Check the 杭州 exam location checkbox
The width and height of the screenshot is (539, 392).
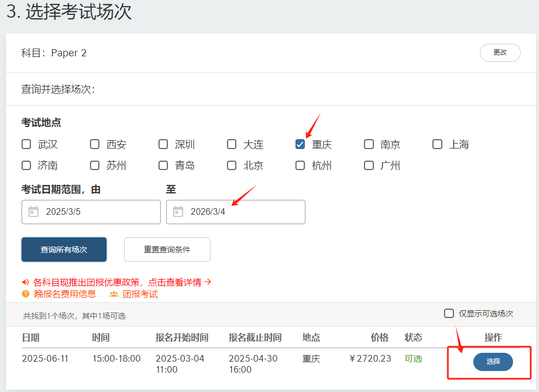pos(300,165)
